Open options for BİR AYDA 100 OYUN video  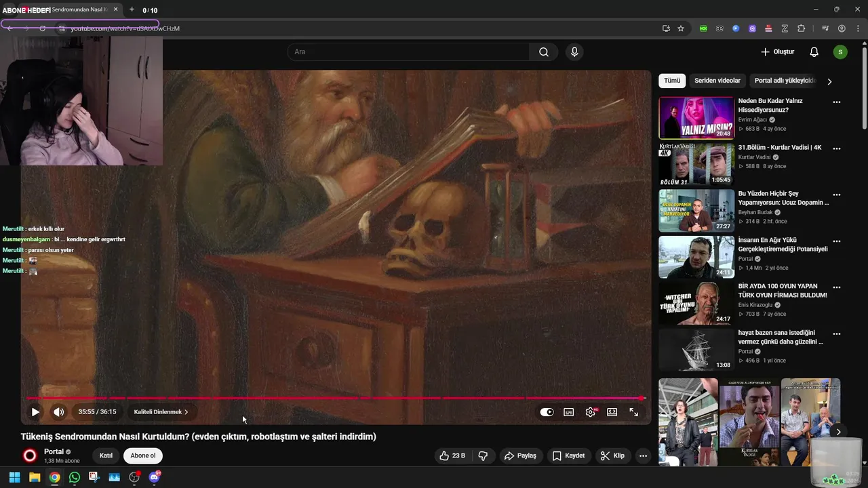pyautogui.click(x=837, y=287)
